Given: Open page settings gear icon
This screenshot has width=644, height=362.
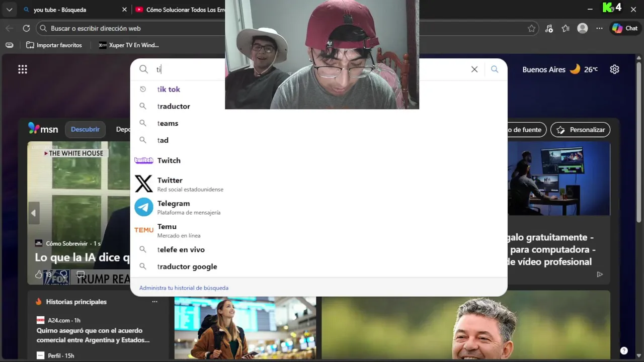Looking at the screenshot, I should pyautogui.click(x=614, y=69).
